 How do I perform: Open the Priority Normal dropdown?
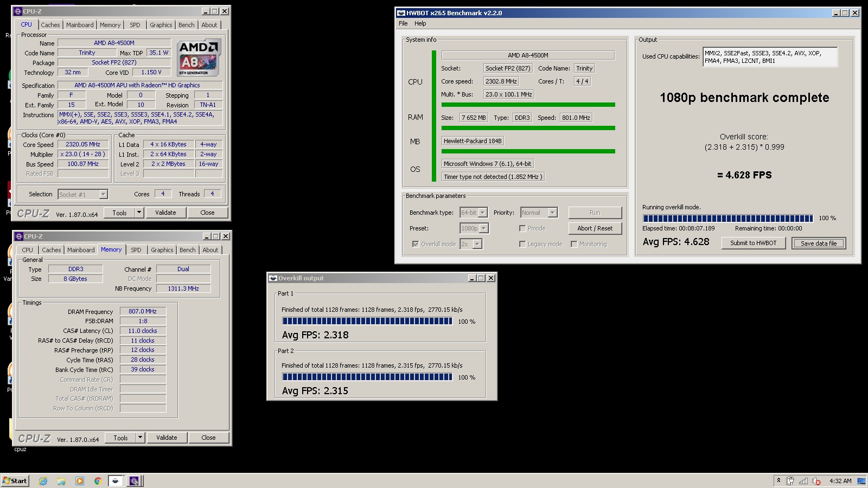[539, 213]
